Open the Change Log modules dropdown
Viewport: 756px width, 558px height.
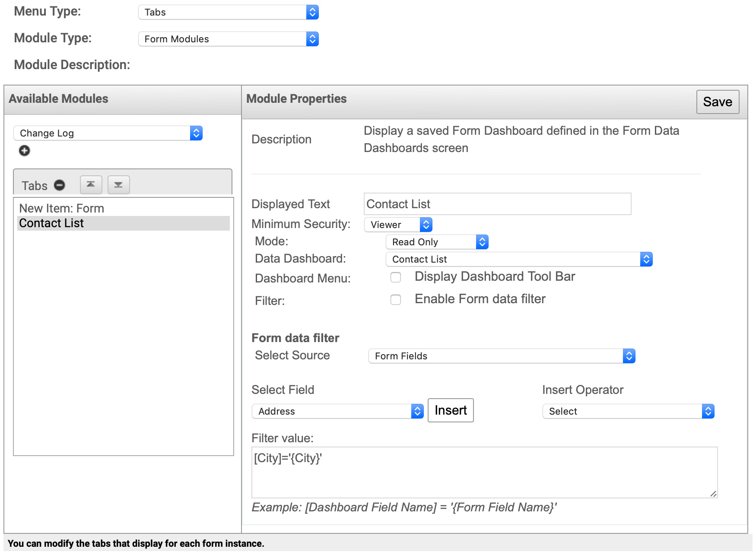click(108, 133)
